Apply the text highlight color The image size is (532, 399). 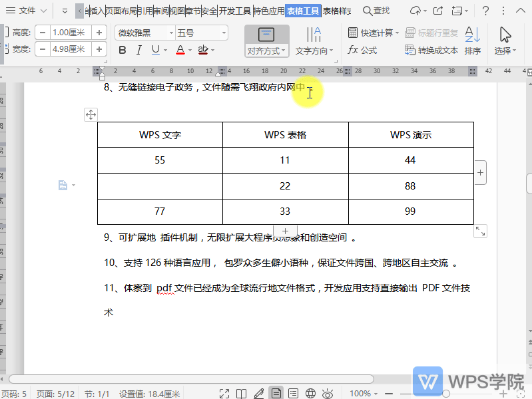(203, 50)
